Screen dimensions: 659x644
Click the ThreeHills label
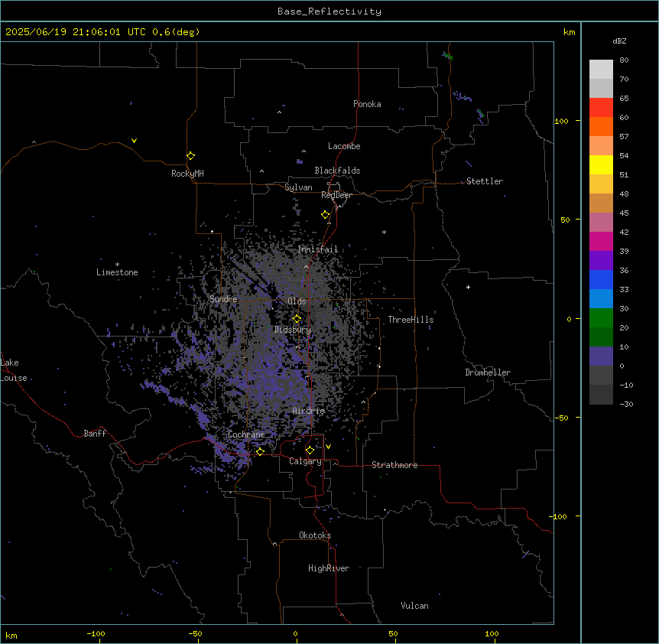click(x=411, y=320)
